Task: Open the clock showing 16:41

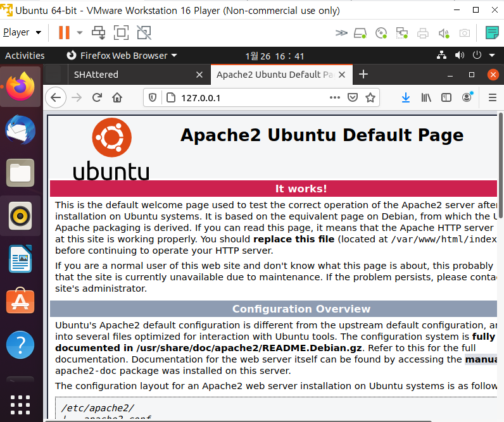Action: click(x=275, y=56)
